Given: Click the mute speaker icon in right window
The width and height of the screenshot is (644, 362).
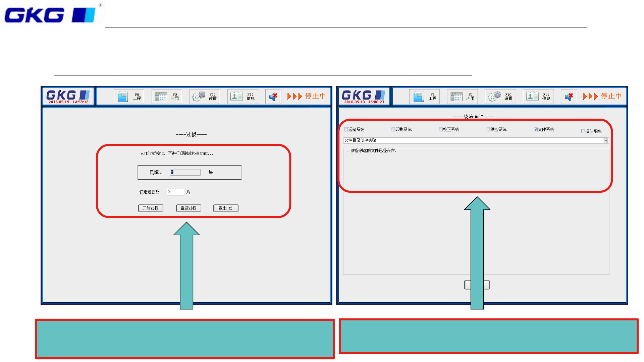Looking at the screenshot, I should click(569, 97).
